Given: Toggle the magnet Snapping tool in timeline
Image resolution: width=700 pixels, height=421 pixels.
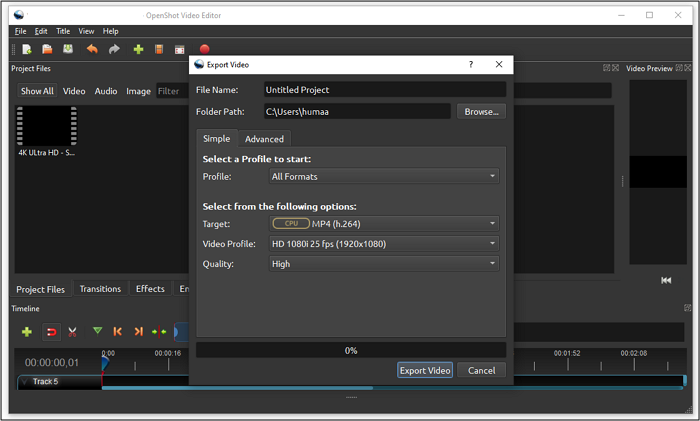Looking at the screenshot, I should 50,331.
